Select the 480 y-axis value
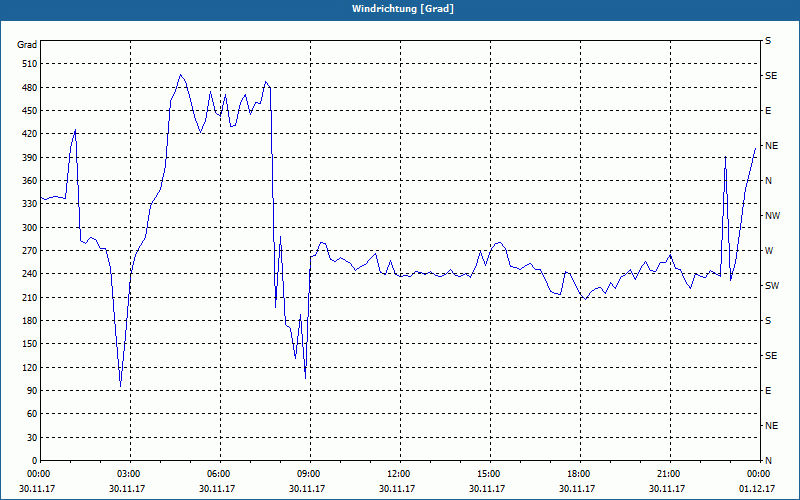This screenshot has width=800, height=500. pos(29,87)
